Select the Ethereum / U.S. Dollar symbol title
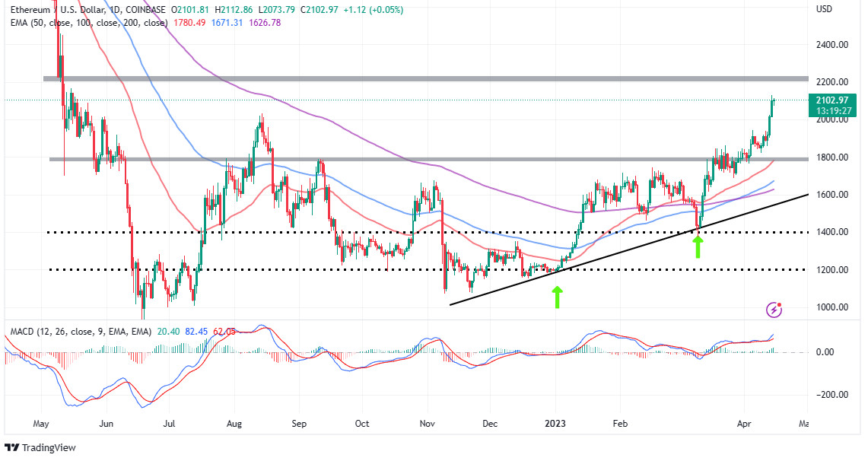 88,10
